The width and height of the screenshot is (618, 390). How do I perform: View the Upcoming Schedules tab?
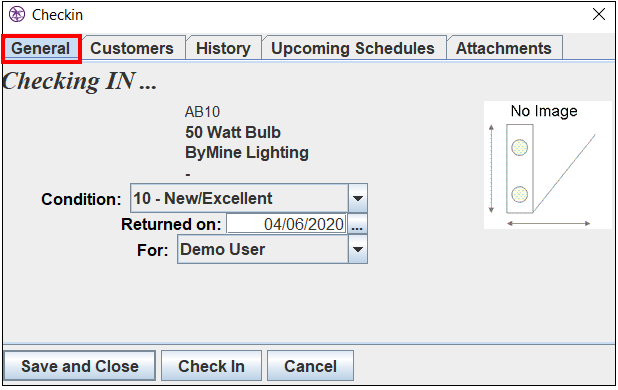(x=353, y=48)
